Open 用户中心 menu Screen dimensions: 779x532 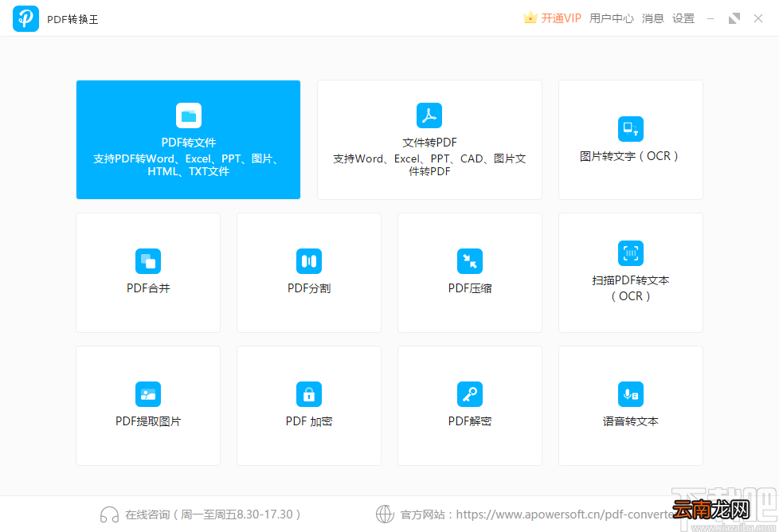611,18
